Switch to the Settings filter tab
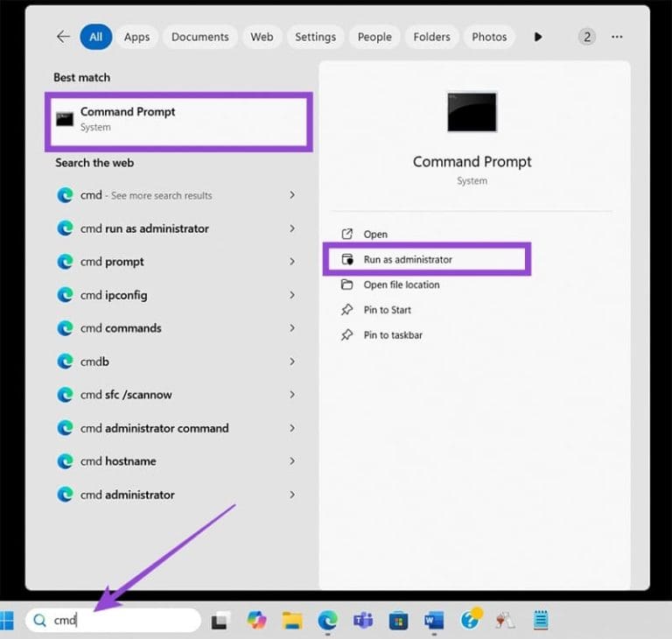Image resolution: width=672 pixels, height=639 pixels. [x=315, y=37]
